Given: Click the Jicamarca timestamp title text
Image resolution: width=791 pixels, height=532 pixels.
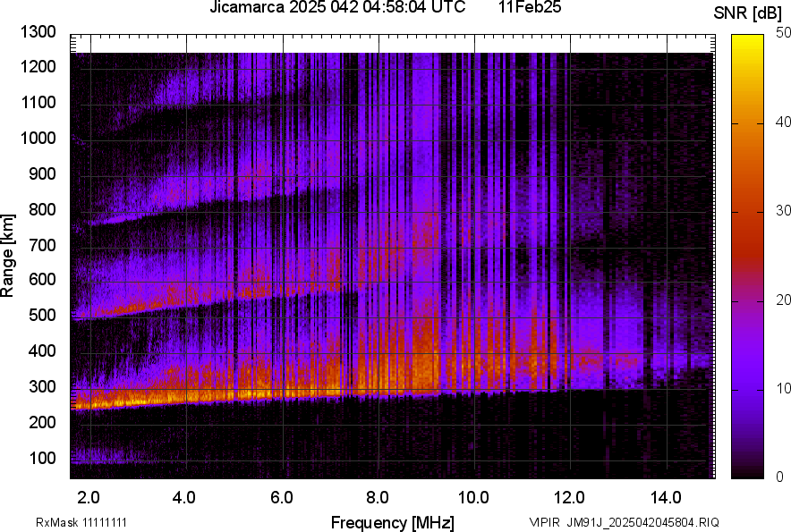Looking at the screenshot, I should coord(337,8).
